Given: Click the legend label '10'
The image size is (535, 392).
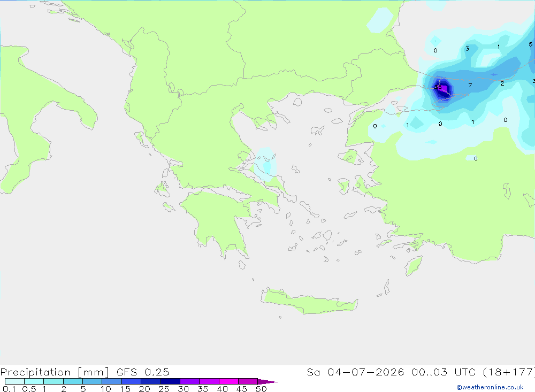Looking at the screenshot, I should [106, 389].
